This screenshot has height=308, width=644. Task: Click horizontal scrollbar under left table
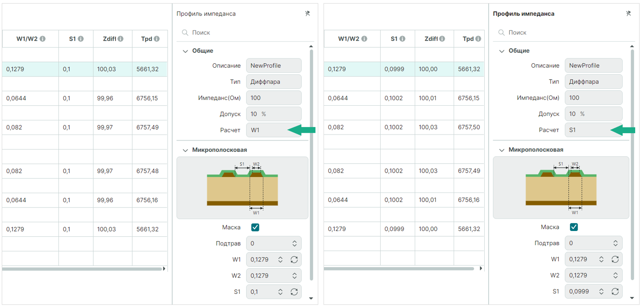(x=82, y=269)
